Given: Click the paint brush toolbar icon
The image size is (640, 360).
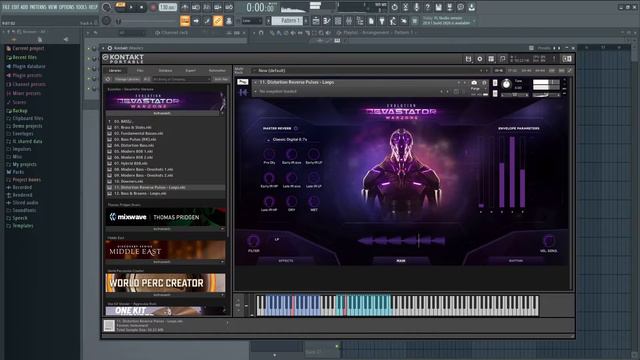Looking at the screenshot, I should (x=207, y=20).
